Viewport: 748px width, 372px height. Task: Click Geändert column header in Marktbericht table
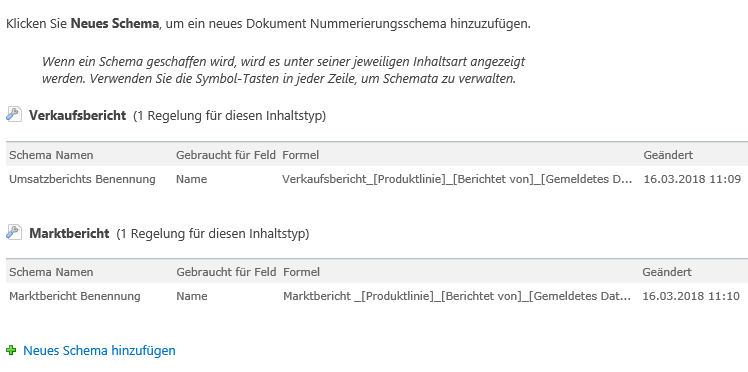[667, 272]
